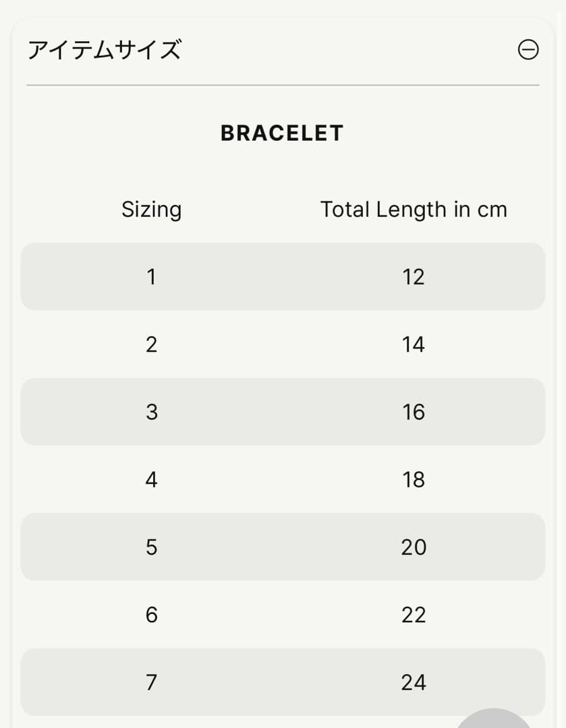Click sizing value 5 in the table
The image size is (566, 728).
tap(151, 547)
